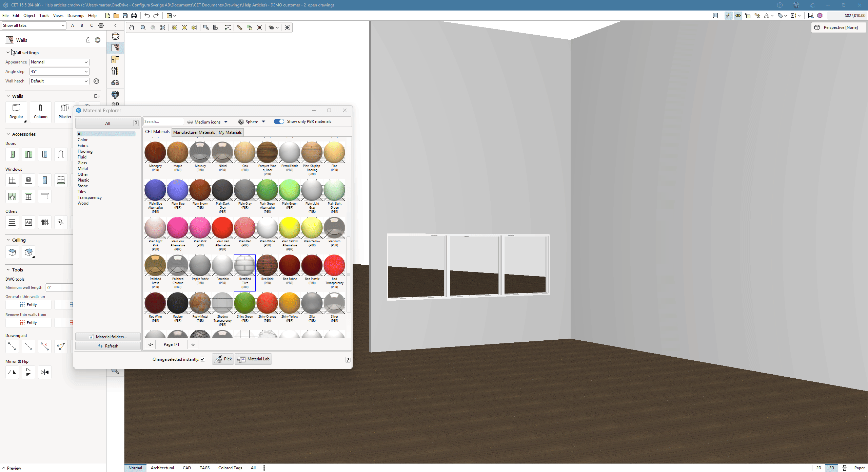Viewport: 868px width, 472px height.
Task: Click the wall hatch settings gear
Action: [96, 81]
